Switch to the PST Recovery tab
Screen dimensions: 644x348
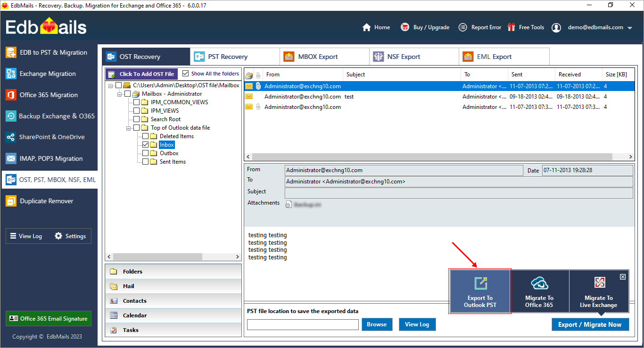tap(235, 57)
